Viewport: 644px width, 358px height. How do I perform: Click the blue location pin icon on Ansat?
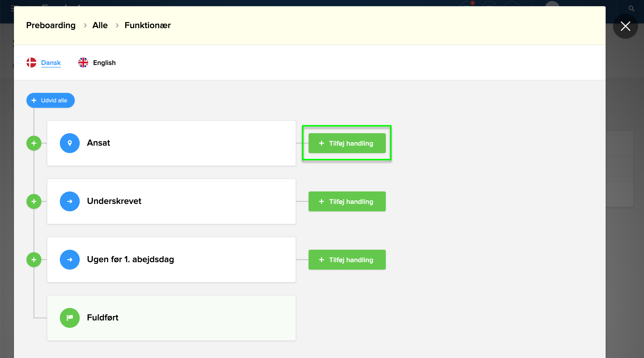tap(70, 143)
